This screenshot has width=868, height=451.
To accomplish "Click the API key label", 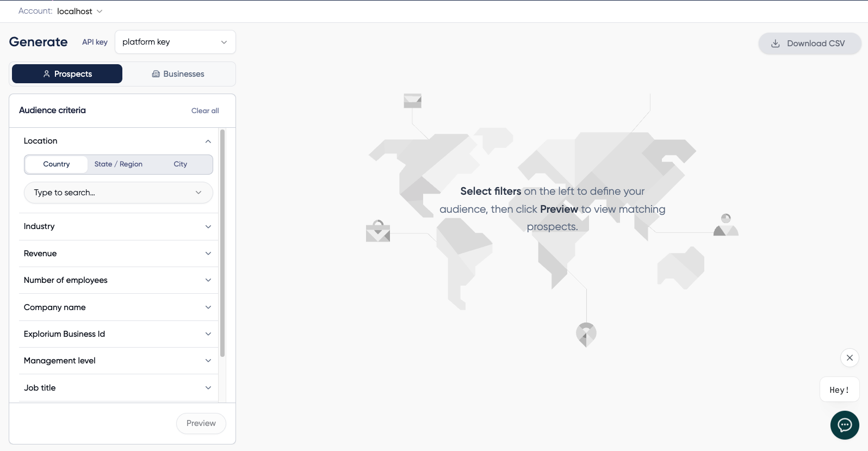I will click(x=95, y=42).
